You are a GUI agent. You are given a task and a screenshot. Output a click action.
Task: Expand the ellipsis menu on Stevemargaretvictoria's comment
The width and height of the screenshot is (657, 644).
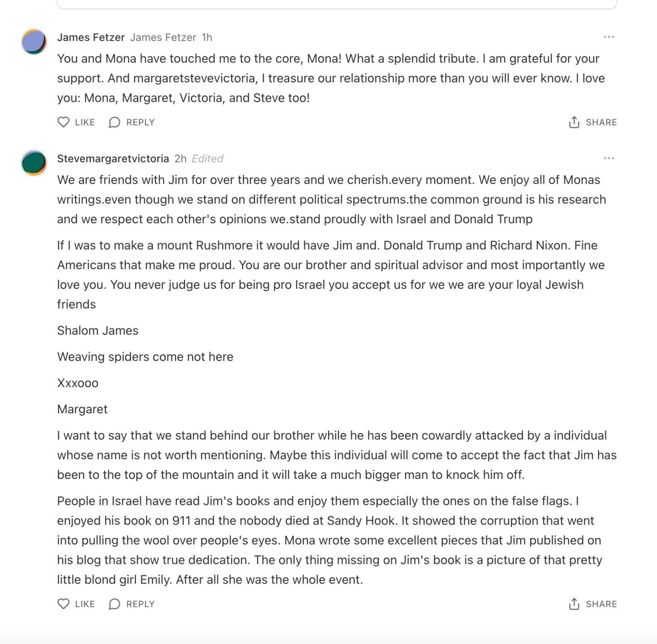coord(609,158)
